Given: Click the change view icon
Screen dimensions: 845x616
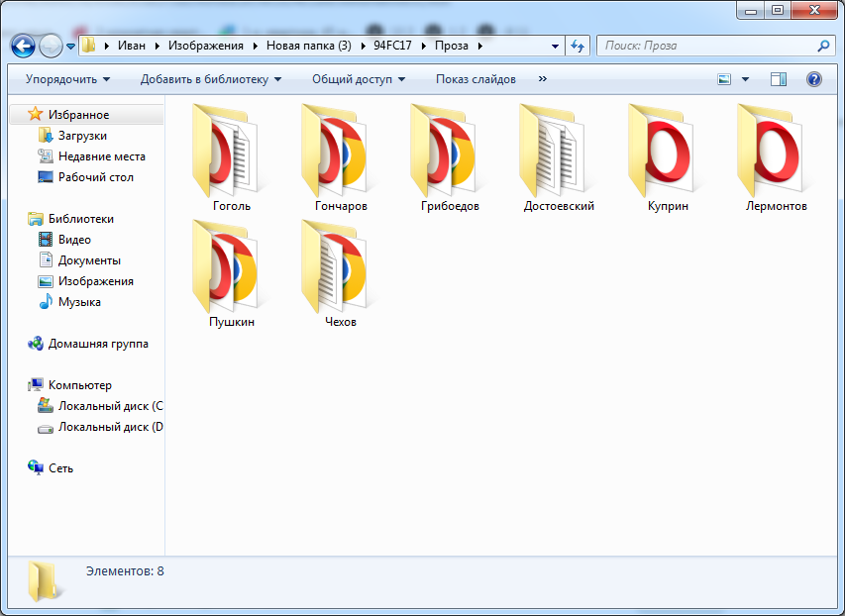Looking at the screenshot, I should (x=724, y=79).
